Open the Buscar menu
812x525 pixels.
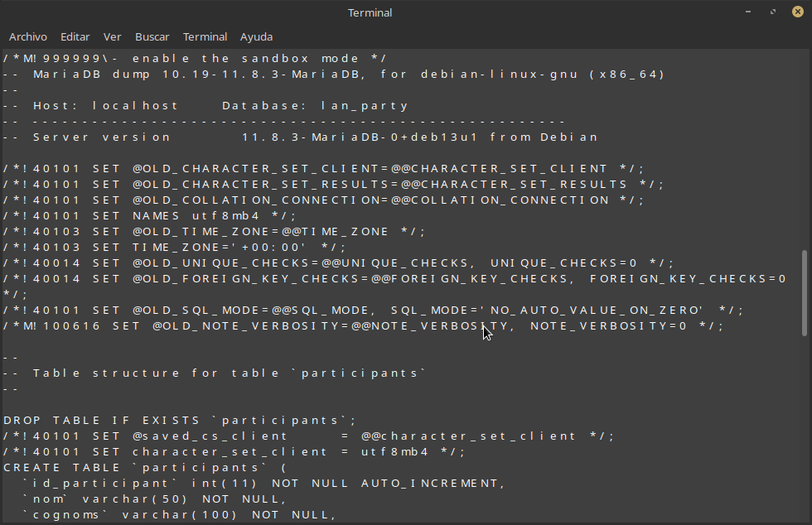[x=152, y=36]
